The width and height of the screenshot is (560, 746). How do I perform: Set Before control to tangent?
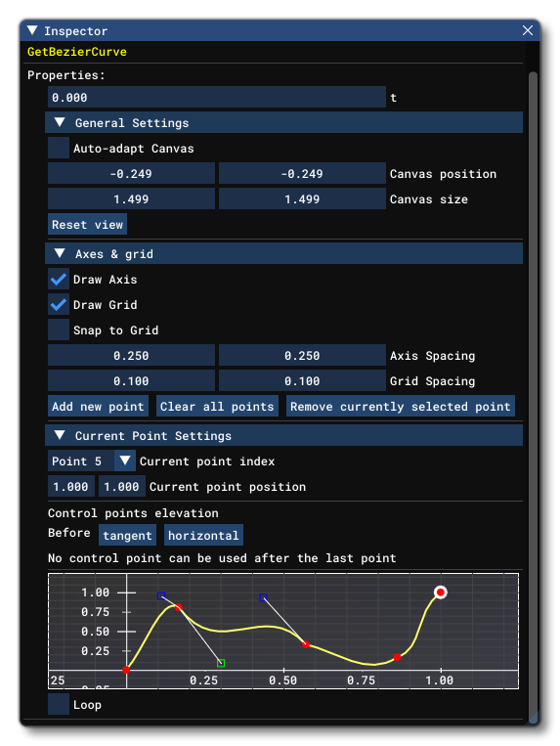(127, 535)
